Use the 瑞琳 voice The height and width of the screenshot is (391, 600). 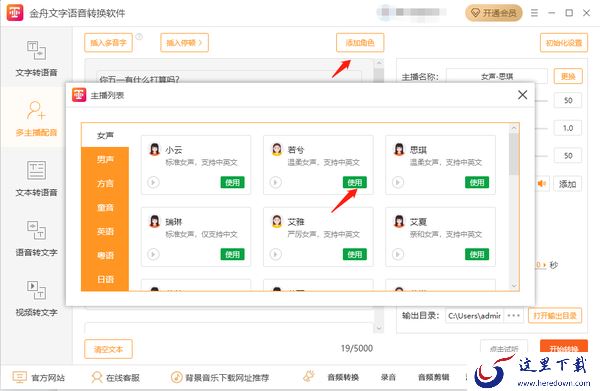point(232,254)
